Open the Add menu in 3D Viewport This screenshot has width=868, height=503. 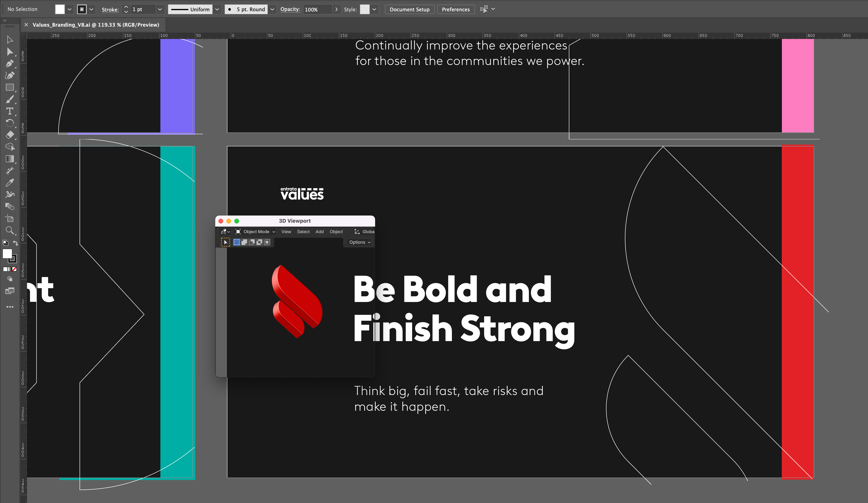[x=319, y=232]
